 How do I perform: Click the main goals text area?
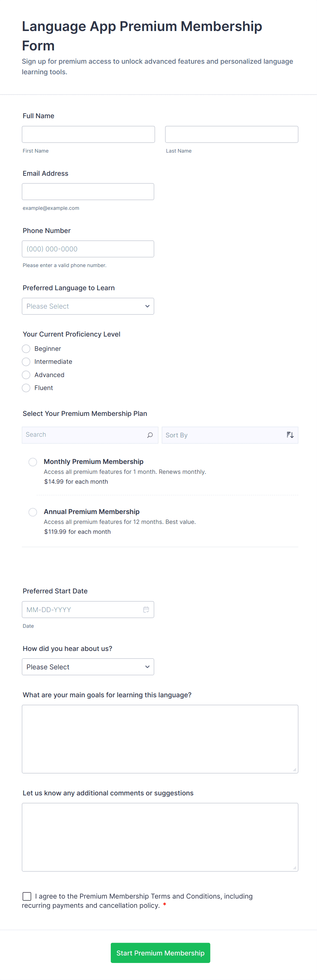click(x=160, y=739)
